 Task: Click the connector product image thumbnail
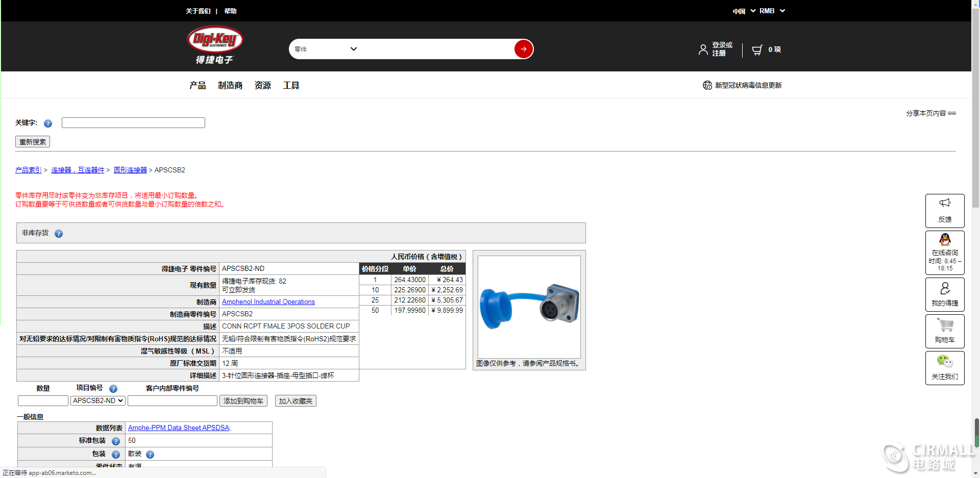coord(529,307)
